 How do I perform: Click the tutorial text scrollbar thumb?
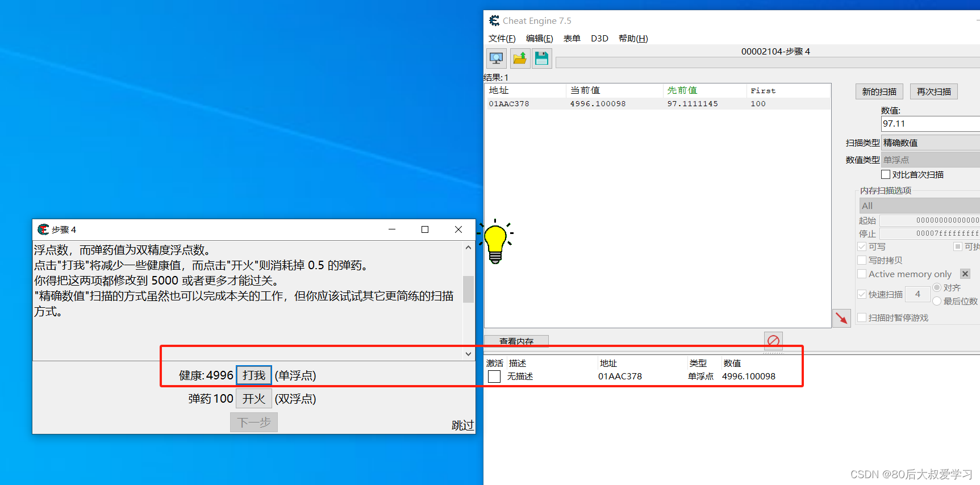[468, 289]
